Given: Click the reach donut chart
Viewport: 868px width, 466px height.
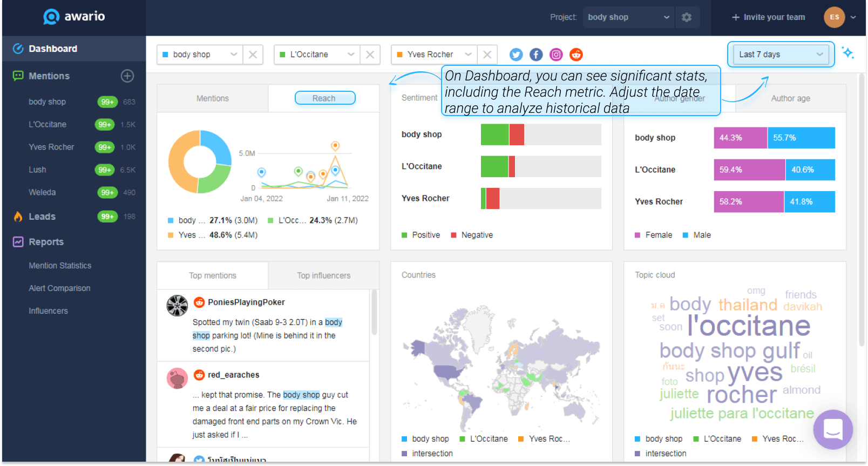Looking at the screenshot, I should click(200, 162).
